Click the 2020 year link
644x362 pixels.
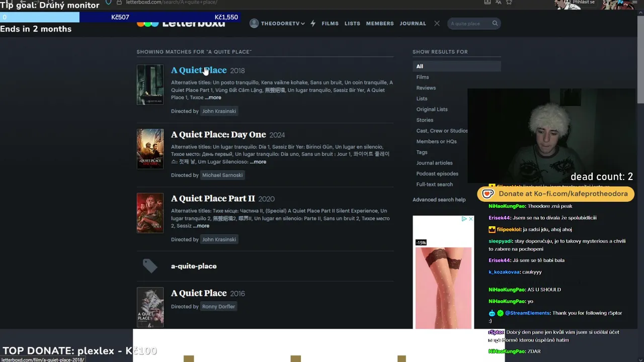tap(267, 199)
